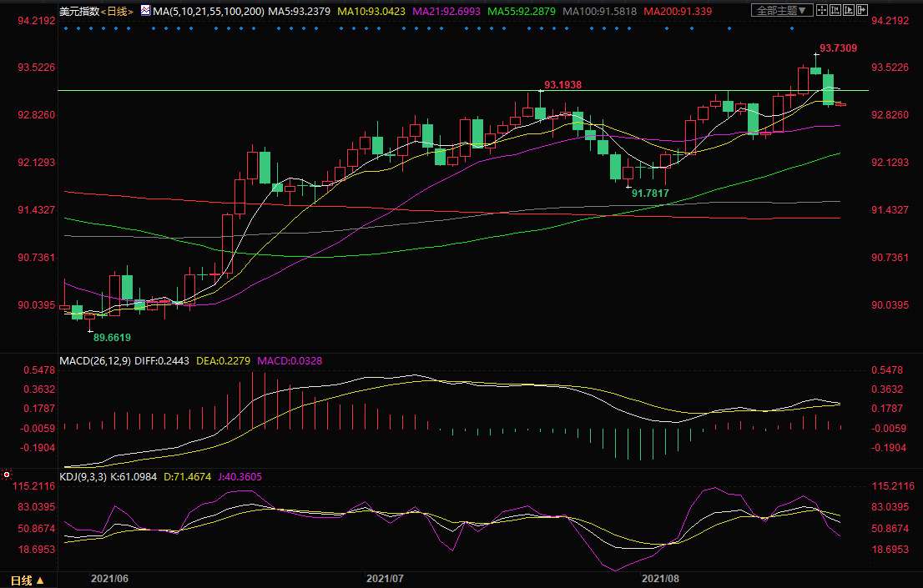This screenshot has height=588, width=923.
Task: Click the small chart icon before MA(5,10,21,55,100,200)
Action: coord(146,11)
